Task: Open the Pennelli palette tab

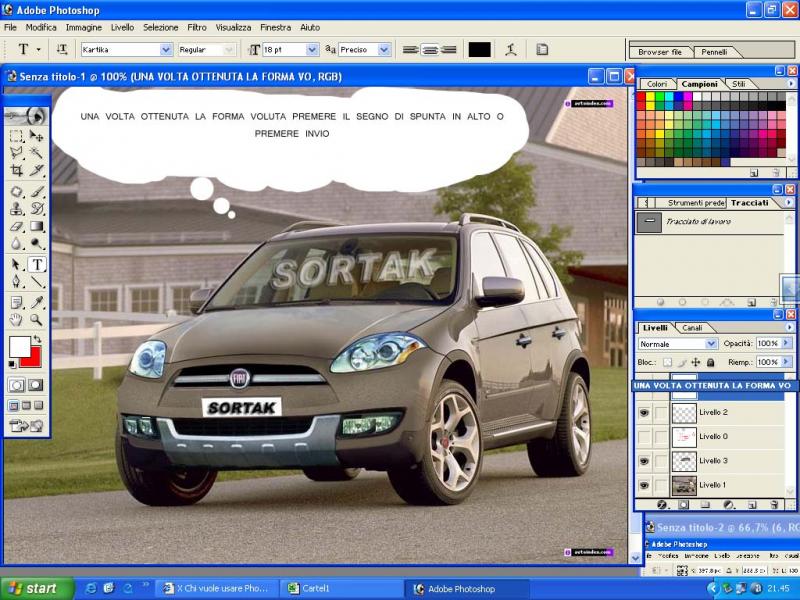Action: [x=714, y=52]
